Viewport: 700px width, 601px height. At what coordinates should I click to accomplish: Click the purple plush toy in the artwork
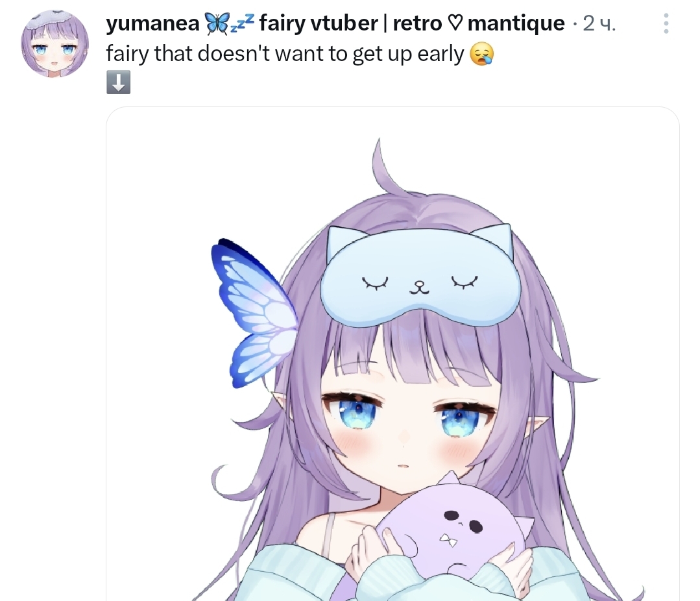tap(451, 528)
